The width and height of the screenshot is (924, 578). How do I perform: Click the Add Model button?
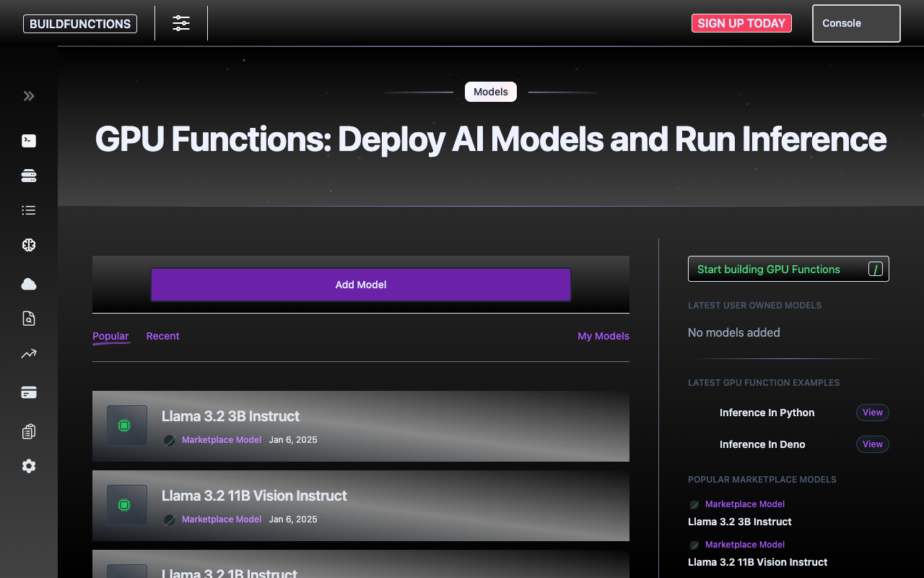[x=361, y=285]
